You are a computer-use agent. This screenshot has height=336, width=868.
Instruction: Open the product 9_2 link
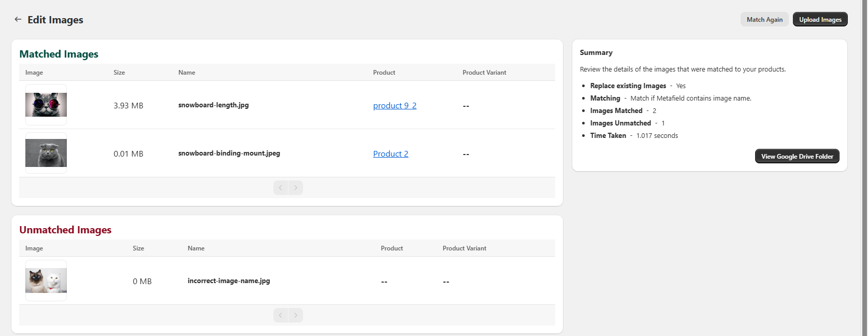click(395, 106)
